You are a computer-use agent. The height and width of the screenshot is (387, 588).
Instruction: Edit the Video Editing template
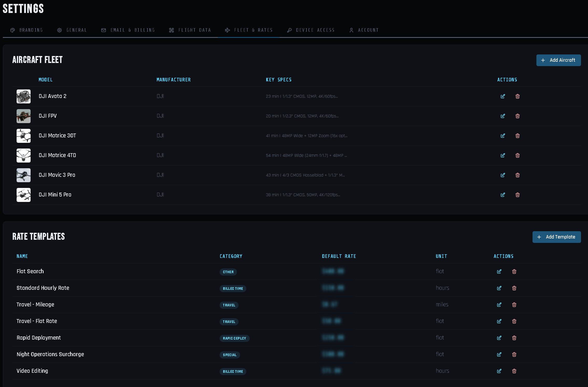[499, 371]
